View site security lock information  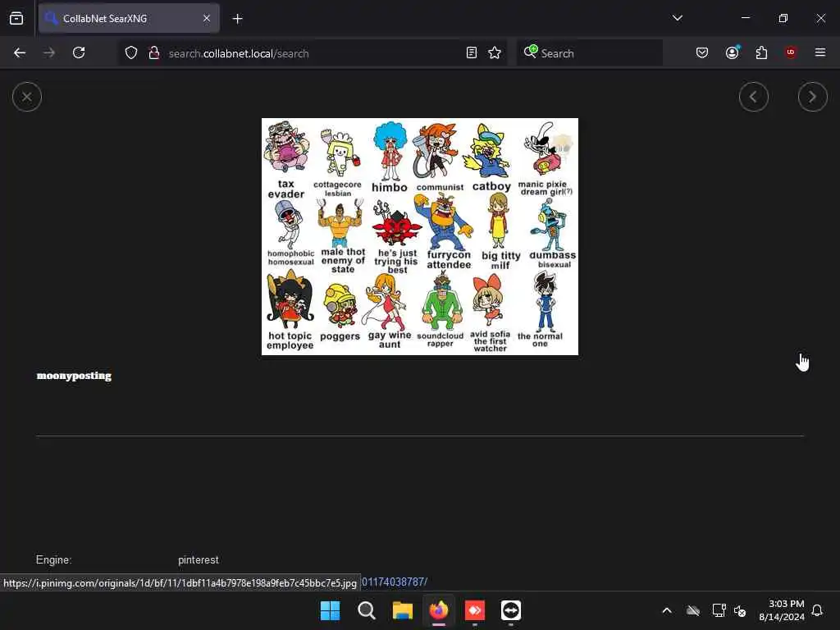pos(153,53)
